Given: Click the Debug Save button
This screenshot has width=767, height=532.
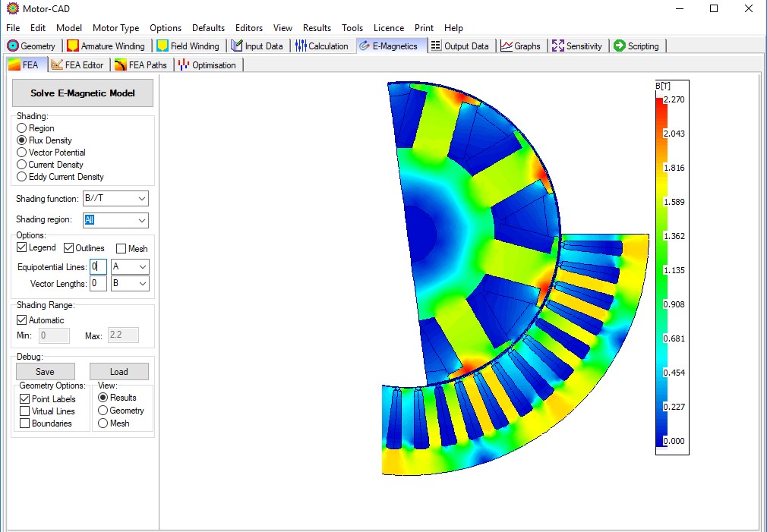Looking at the screenshot, I should pos(45,372).
